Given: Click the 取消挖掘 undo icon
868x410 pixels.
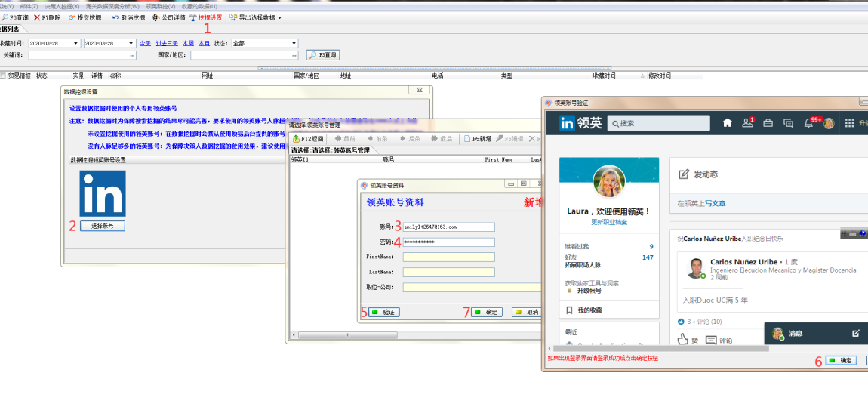Looking at the screenshot, I should (x=115, y=17).
